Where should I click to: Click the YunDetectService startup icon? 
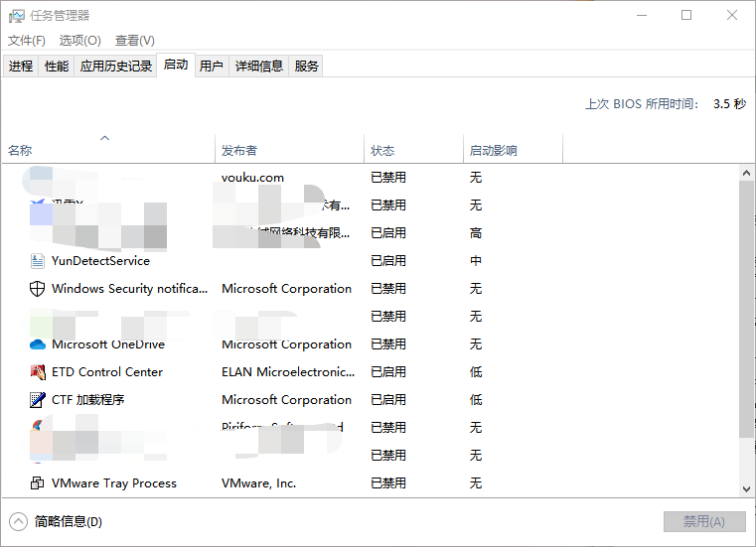[38, 261]
